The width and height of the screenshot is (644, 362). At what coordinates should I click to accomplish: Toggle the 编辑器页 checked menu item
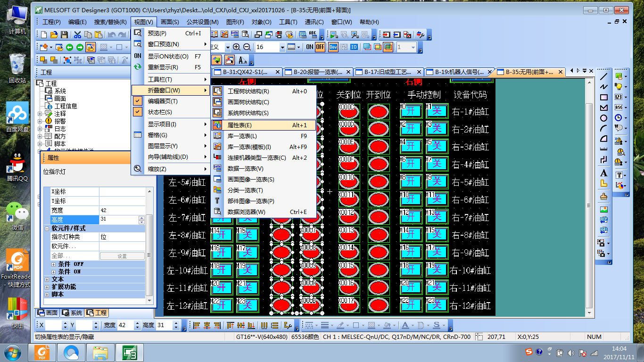162,101
